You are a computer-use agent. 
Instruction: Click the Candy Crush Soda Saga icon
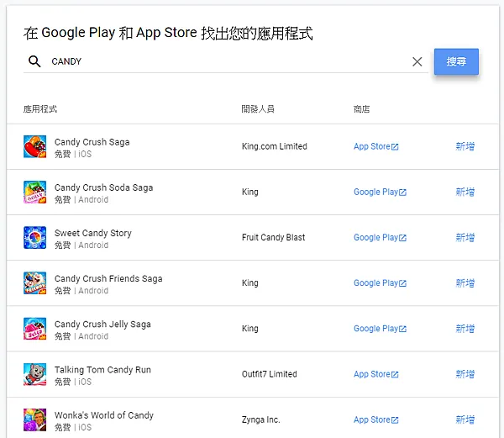[34, 193]
